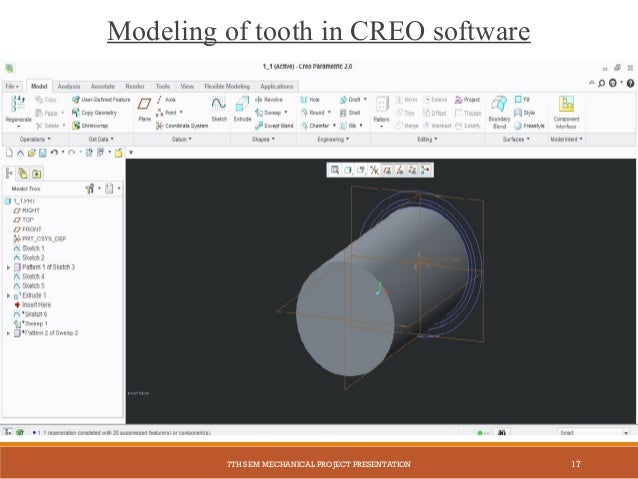
Task: Open the Engineering group dropdown
Action: point(333,139)
